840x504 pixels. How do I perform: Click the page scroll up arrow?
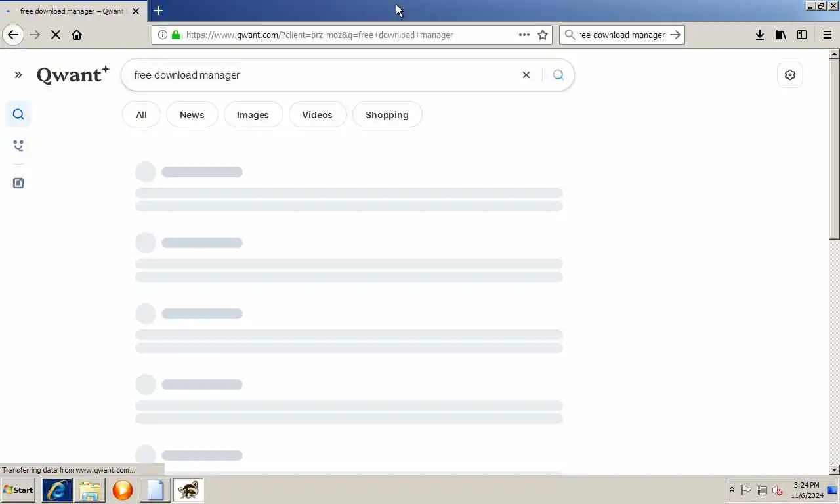835,53
